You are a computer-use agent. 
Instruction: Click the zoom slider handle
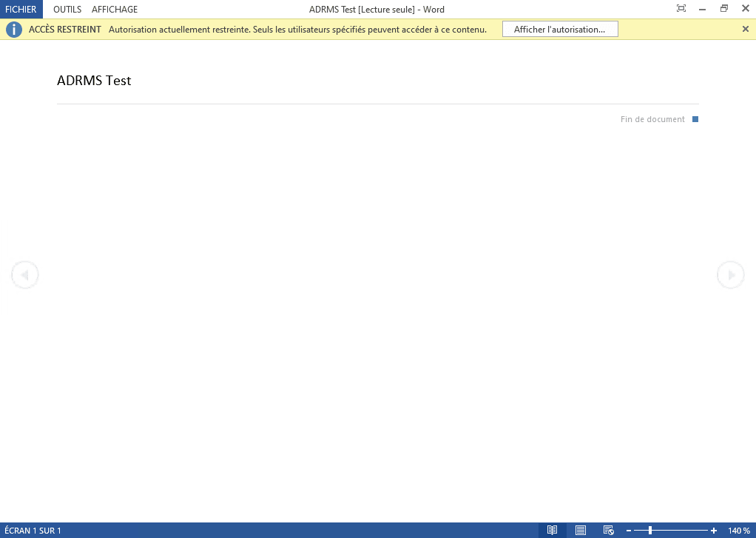click(x=650, y=531)
